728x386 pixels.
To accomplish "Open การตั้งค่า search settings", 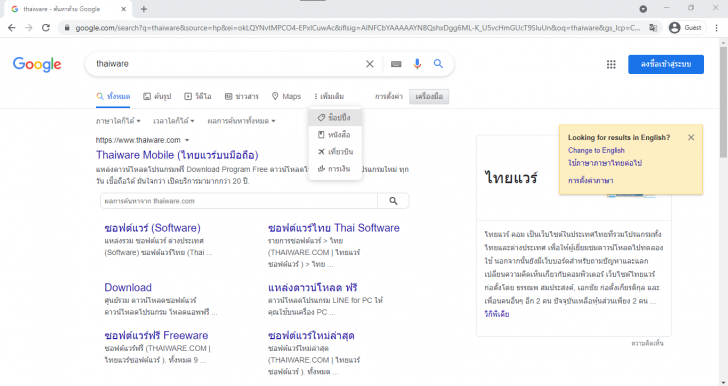I will pyautogui.click(x=389, y=97).
